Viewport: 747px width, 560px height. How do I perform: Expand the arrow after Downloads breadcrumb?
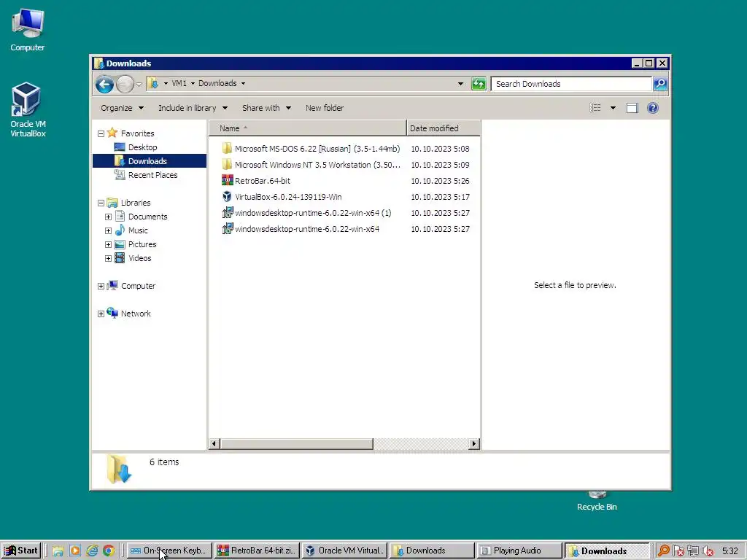(x=243, y=83)
